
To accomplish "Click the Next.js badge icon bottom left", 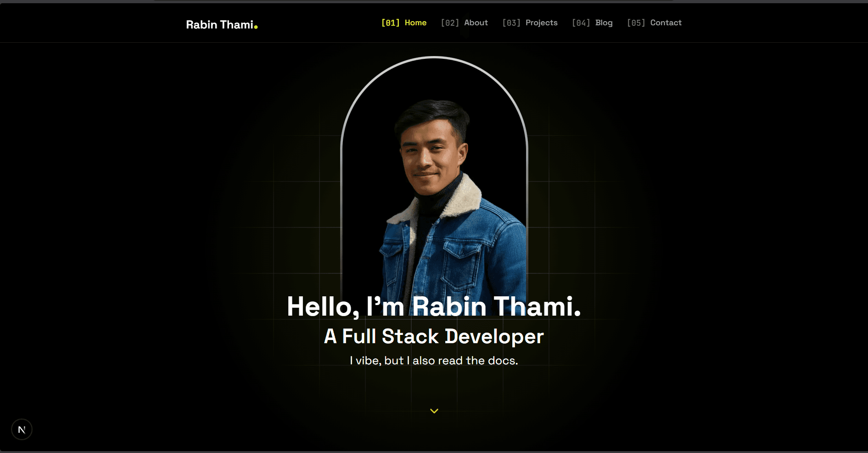I will coord(22,429).
